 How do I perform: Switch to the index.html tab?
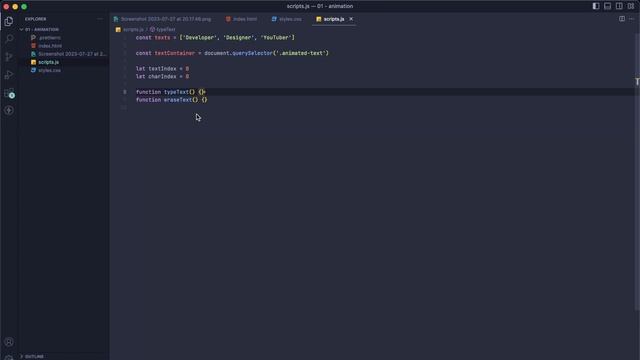point(241,19)
